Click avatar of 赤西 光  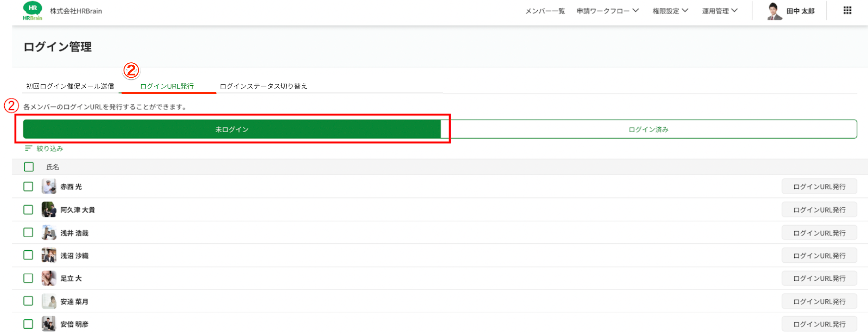coord(49,187)
